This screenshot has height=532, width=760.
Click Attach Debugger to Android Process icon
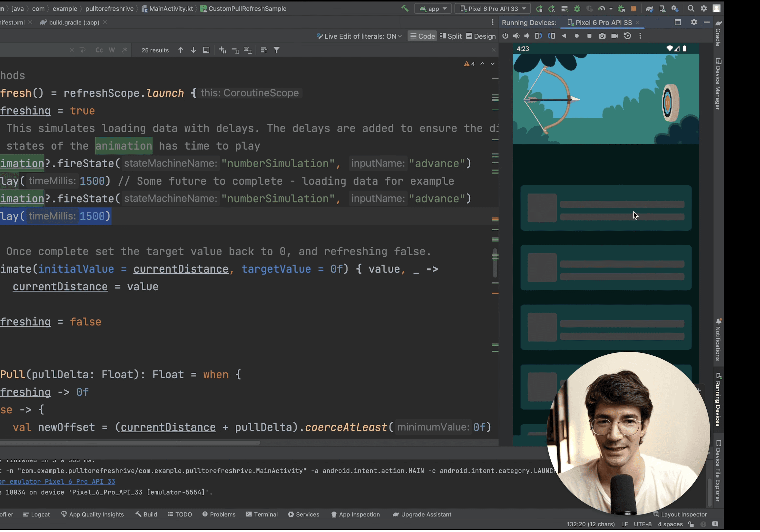621,9
